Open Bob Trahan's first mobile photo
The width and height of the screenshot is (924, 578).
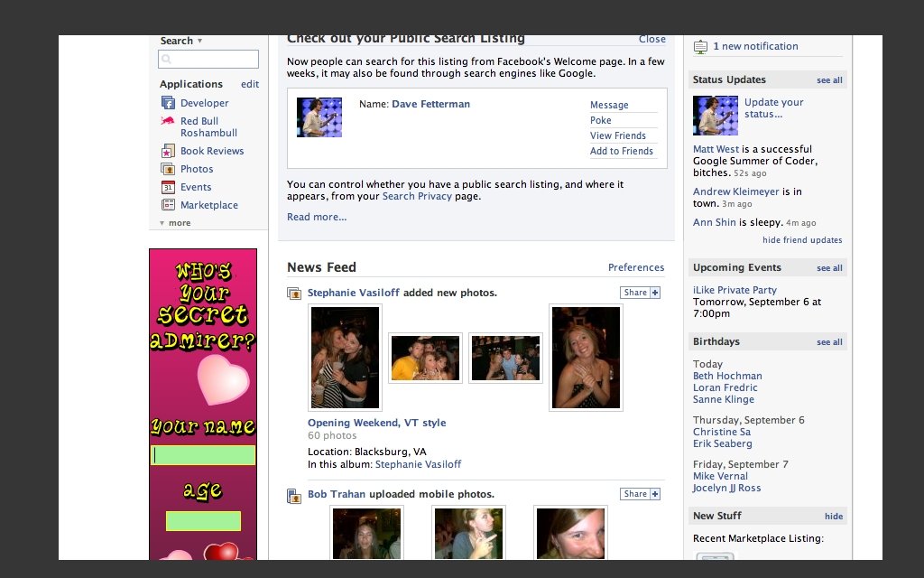click(366, 533)
